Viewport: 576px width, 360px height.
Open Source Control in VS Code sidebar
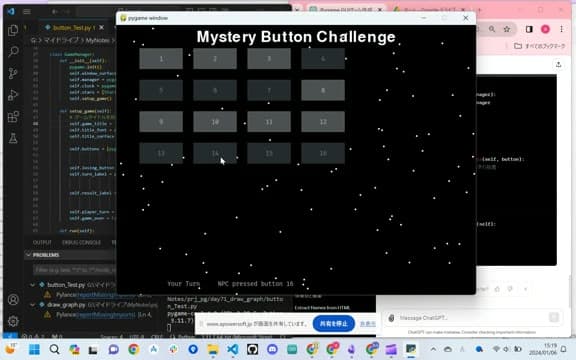(x=13, y=73)
